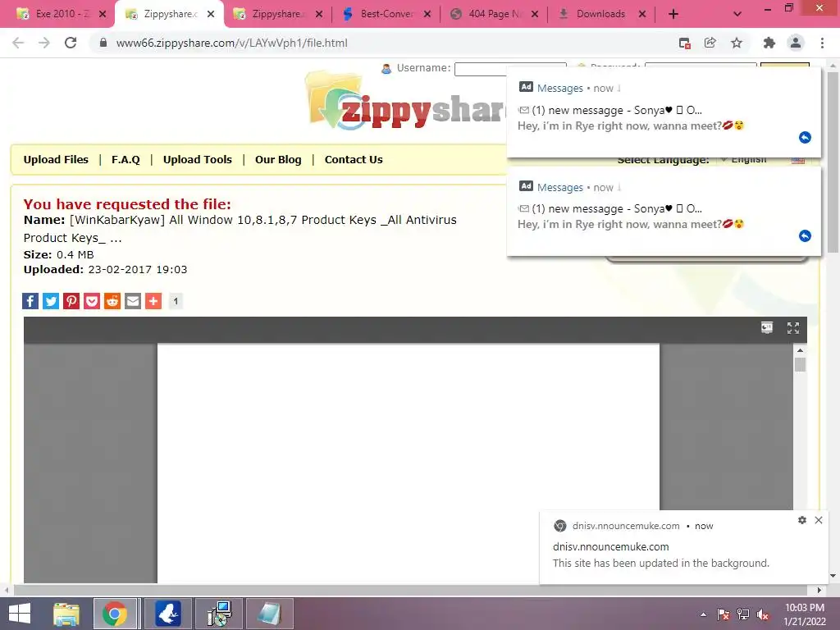Open Chrome three-dot menu
Viewport: 840px width, 630px height.
click(x=822, y=43)
